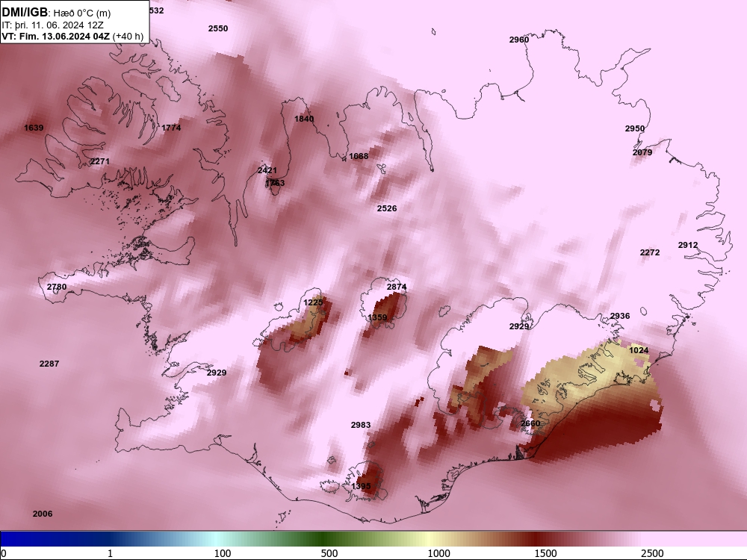Click the color scale tick label 0
The image size is (747, 560).
4,553
